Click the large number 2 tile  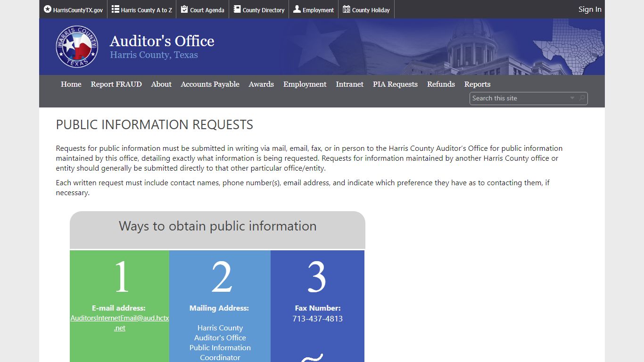pyautogui.click(x=222, y=277)
